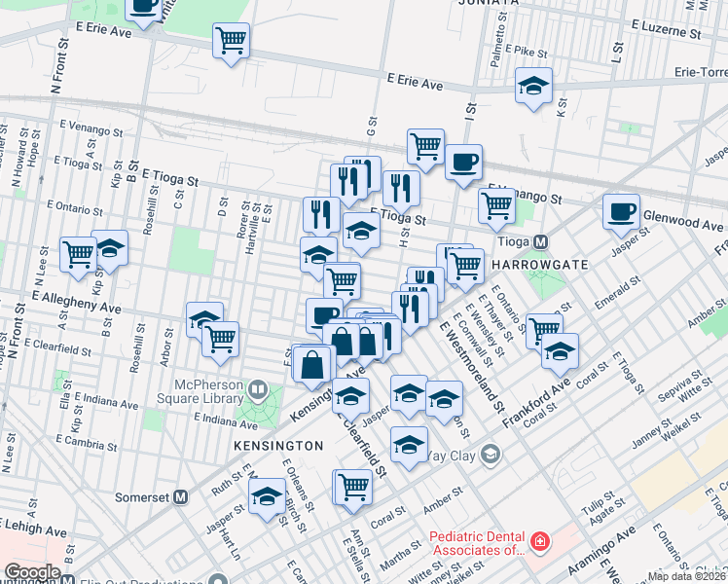Click the 'McPherson Square Library' label
Viewport: 728px width, 584px height.
200,392
